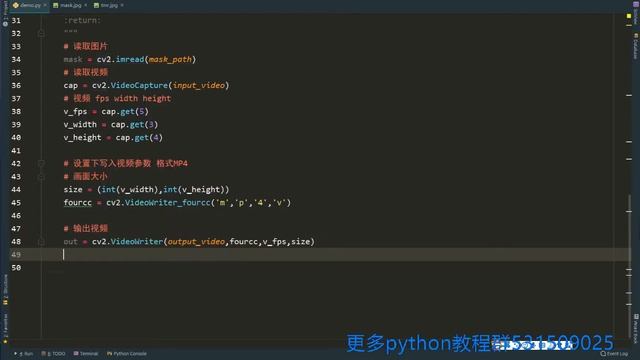Open the Terminal tool window
This screenshot has width=640, height=360.
(x=86, y=353)
